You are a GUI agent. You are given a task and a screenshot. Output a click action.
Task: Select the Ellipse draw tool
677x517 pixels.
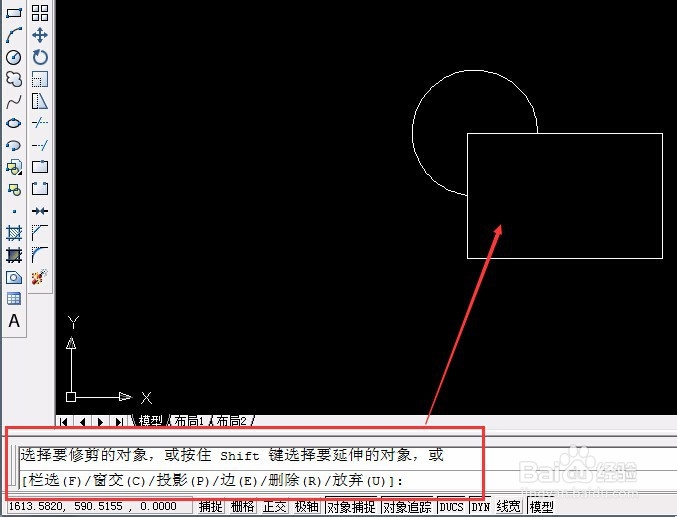tap(14, 124)
